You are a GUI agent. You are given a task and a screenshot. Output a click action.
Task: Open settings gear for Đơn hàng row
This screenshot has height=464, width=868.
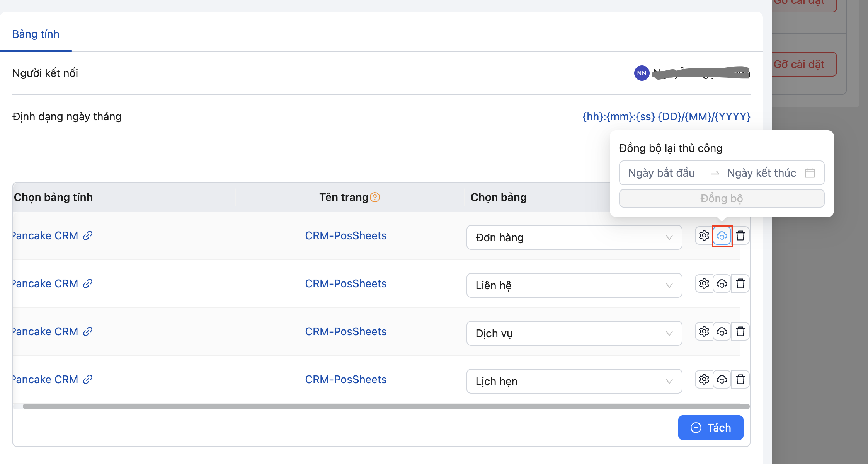tap(704, 235)
